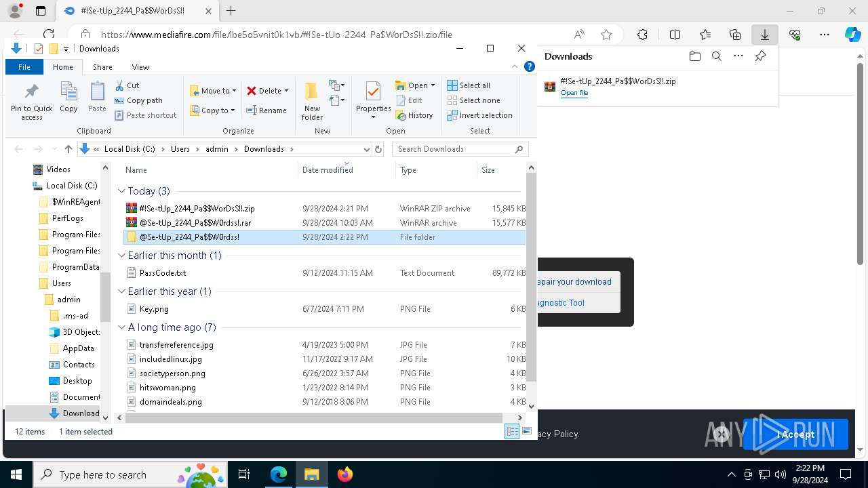The image size is (868, 488).
Task: Open Copy to dropdown
Action: coord(213,110)
